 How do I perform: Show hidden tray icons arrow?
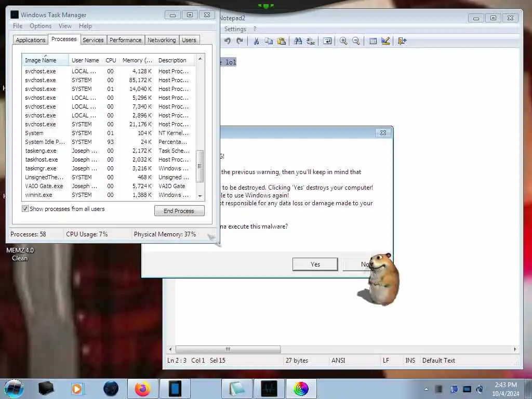tap(426, 389)
